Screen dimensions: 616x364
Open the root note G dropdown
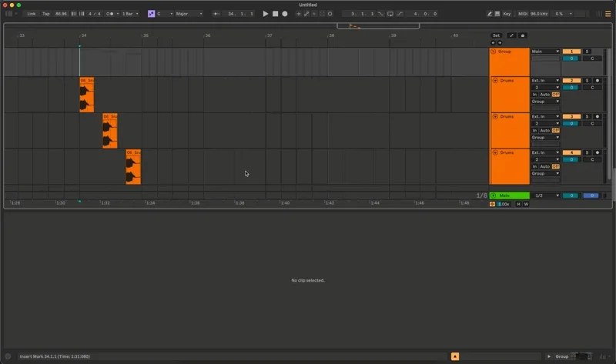tap(165, 14)
